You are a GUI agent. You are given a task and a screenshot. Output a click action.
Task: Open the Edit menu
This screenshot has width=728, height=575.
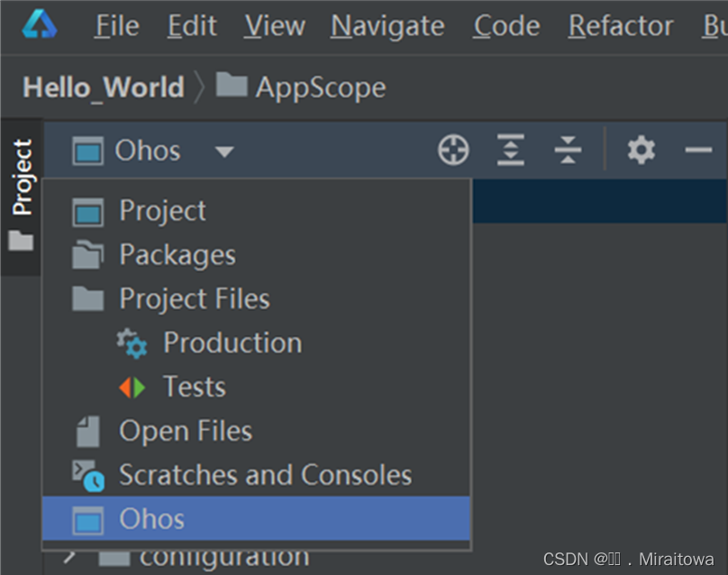192,25
